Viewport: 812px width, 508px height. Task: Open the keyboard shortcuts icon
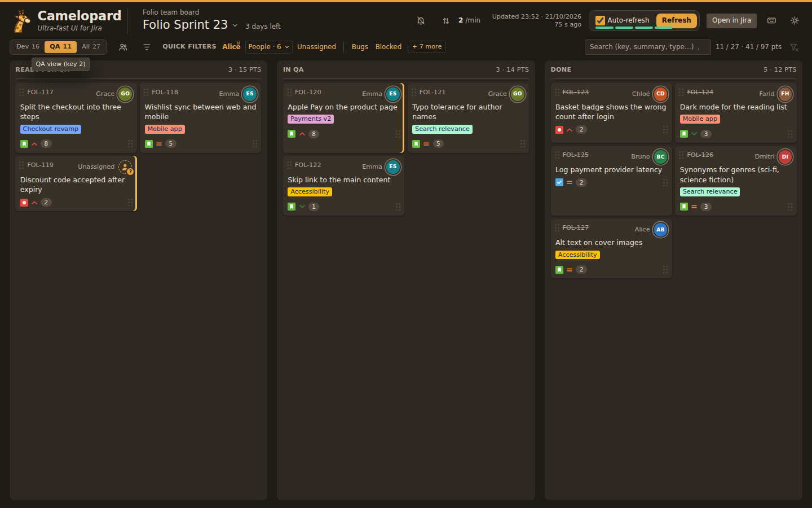772,20
